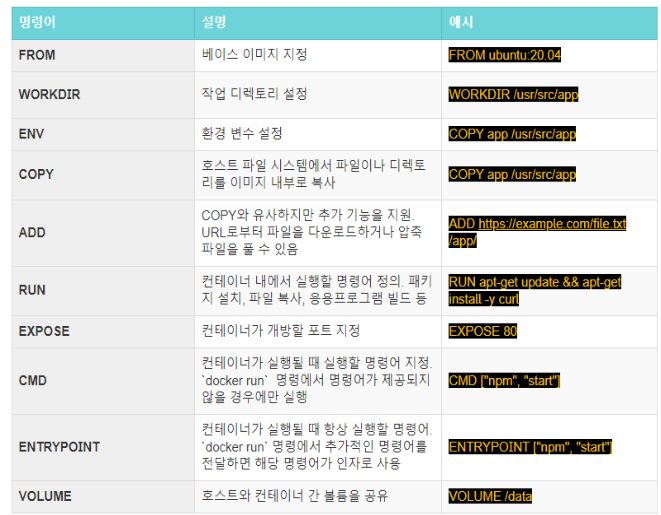Click the VOLUME /data example text

[x=490, y=496]
